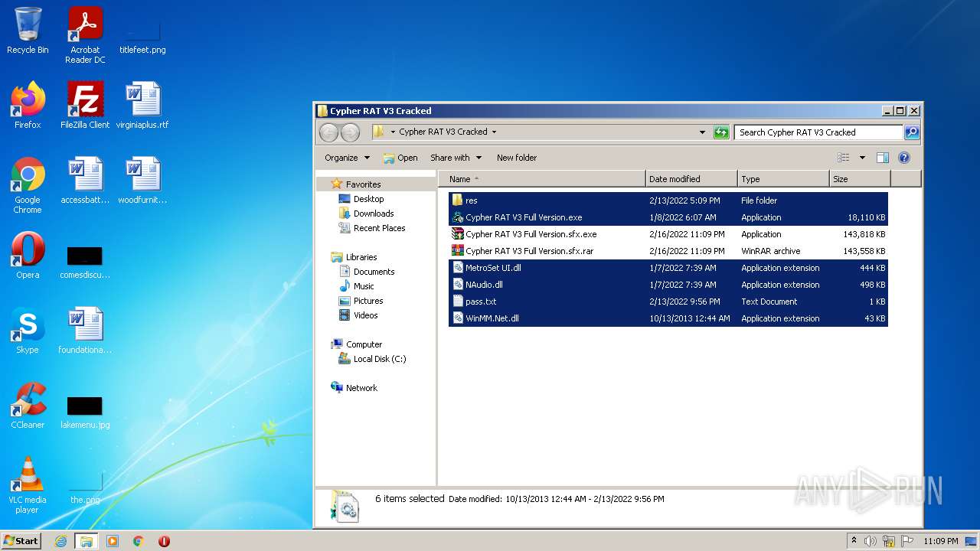Open Chrome from the taskbar
The image size is (980, 551).
(x=139, y=541)
